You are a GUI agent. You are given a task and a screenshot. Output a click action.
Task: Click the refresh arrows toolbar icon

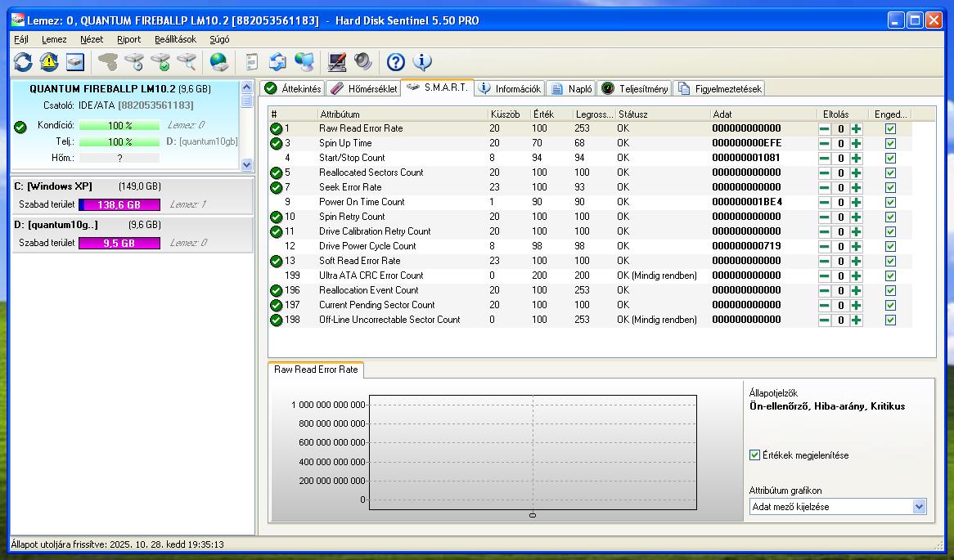[23, 61]
